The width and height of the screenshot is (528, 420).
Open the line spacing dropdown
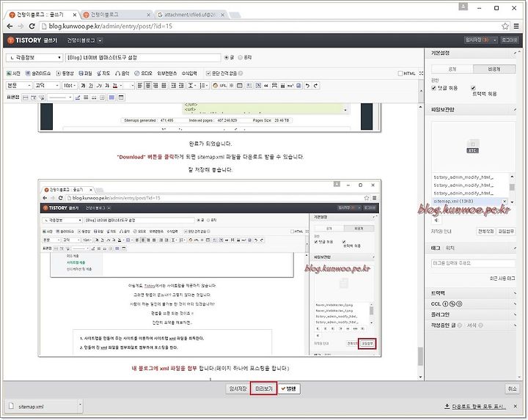point(192,86)
